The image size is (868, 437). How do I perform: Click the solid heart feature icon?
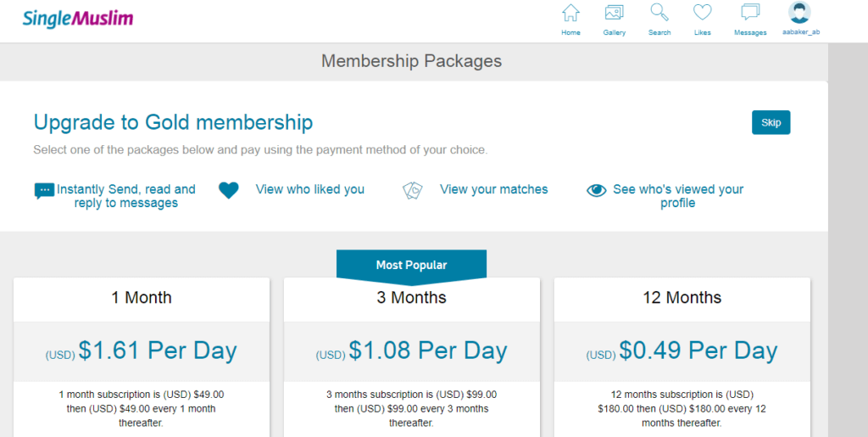229,190
